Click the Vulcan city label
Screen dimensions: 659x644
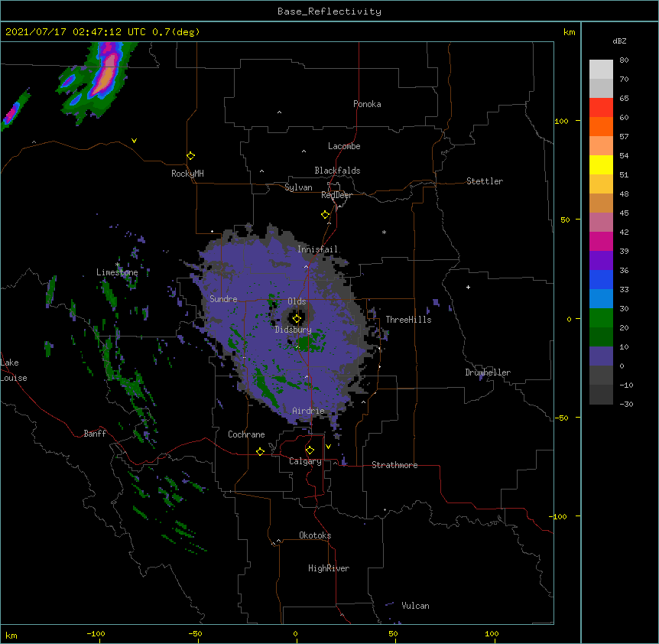[x=415, y=606]
